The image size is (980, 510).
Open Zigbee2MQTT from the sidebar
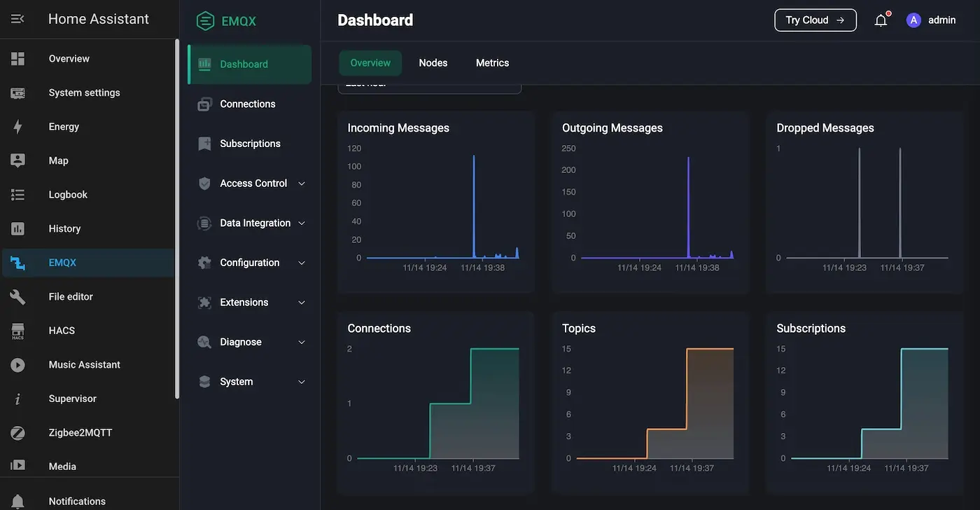pos(88,432)
